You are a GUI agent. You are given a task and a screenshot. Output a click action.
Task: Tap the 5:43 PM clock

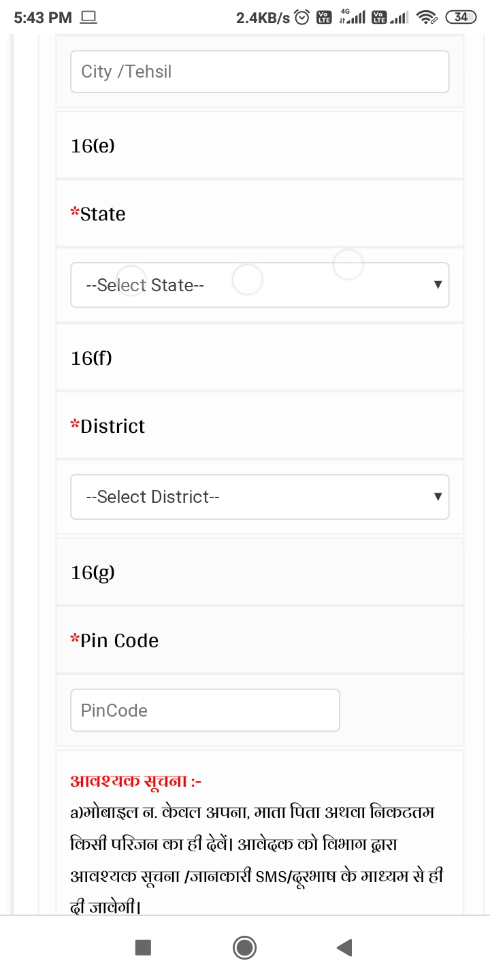pos(42,18)
